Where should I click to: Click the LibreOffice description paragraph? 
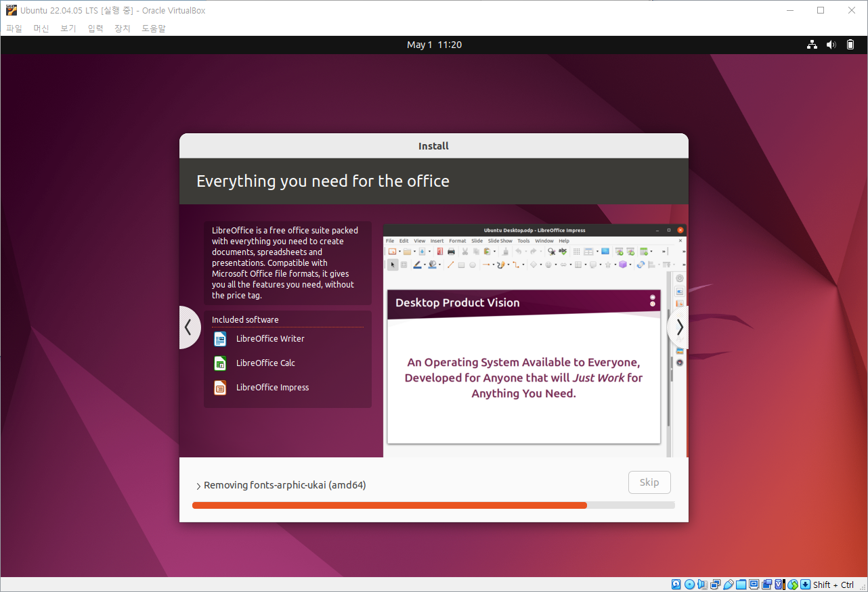[285, 263]
